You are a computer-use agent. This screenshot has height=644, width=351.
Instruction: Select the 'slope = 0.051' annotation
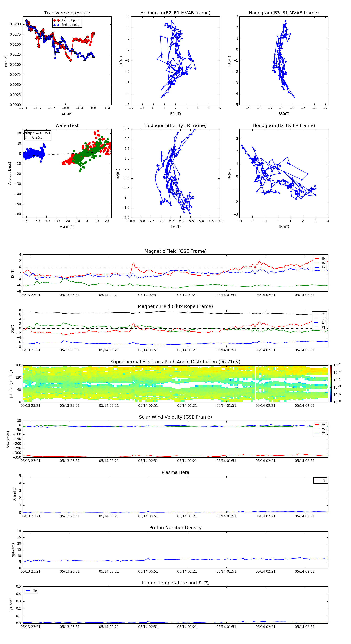[37, 133]
